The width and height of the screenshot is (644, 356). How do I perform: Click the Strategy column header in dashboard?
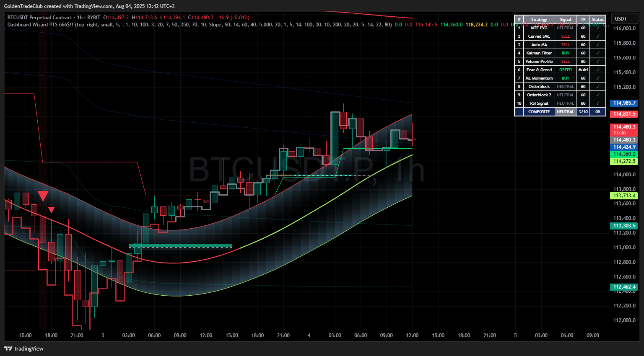click(539, 20)
